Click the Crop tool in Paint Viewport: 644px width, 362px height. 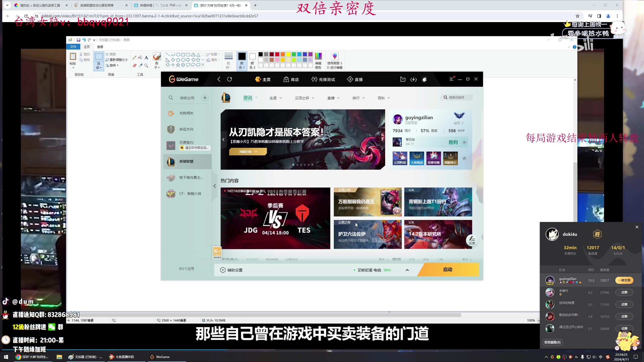coord(111,54)
